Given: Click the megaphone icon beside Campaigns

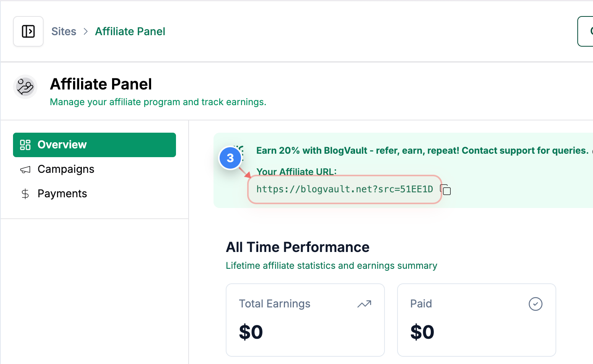Looking at the screenshot, I should [25, 169].
